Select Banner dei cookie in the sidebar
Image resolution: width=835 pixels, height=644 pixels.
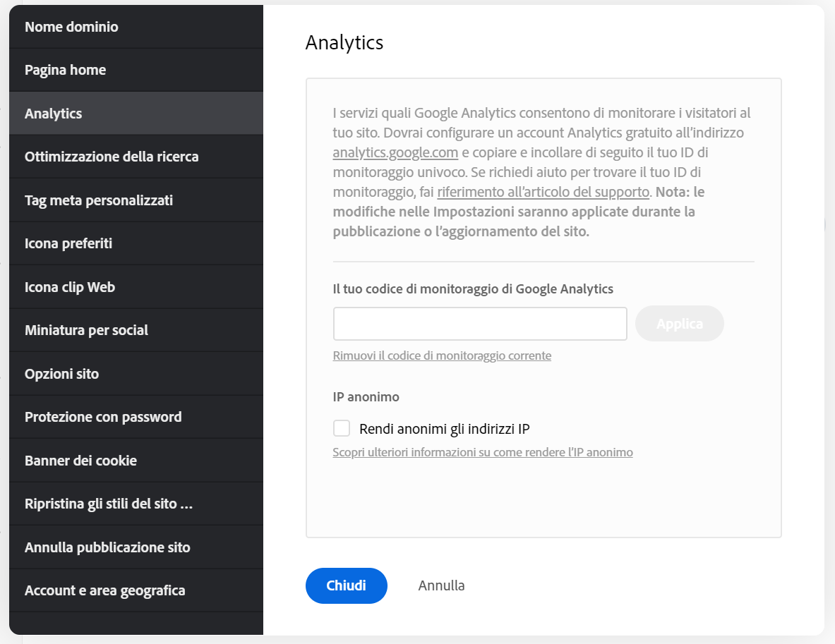(80, 460)
